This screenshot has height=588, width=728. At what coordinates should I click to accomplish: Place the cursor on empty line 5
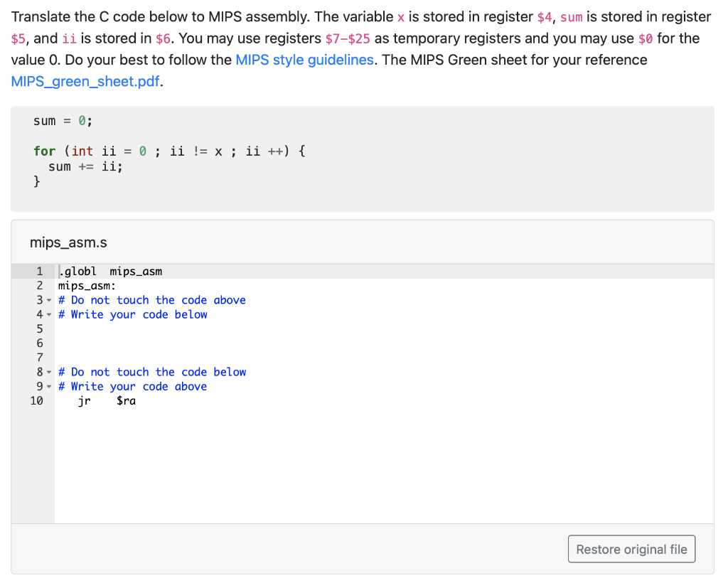107,328
